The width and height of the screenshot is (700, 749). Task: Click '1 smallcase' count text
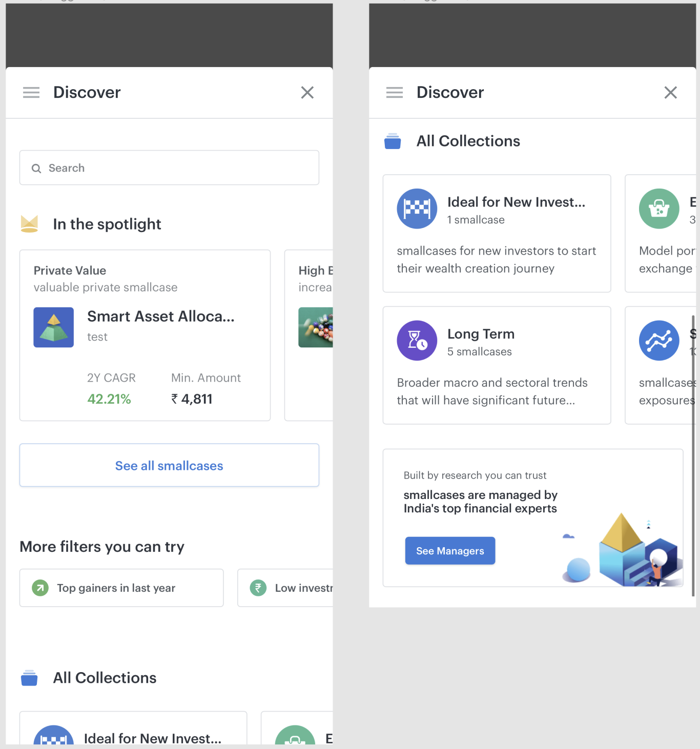476,220
